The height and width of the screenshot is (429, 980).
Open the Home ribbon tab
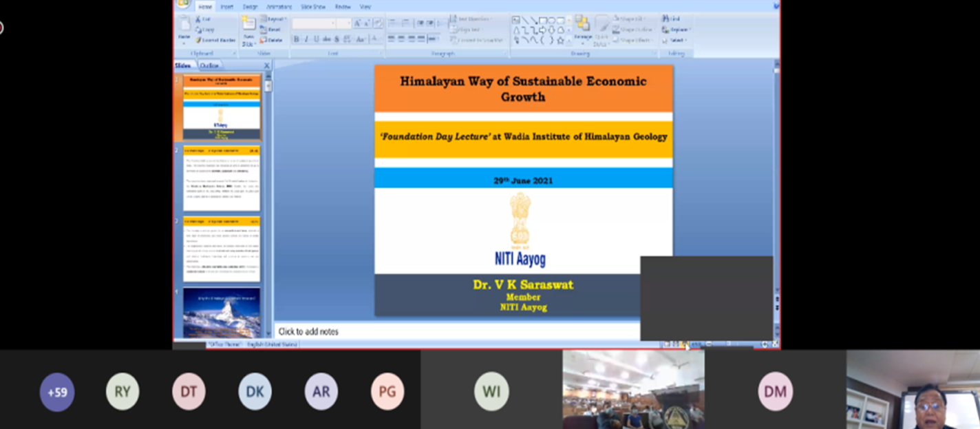pos(205,7)
